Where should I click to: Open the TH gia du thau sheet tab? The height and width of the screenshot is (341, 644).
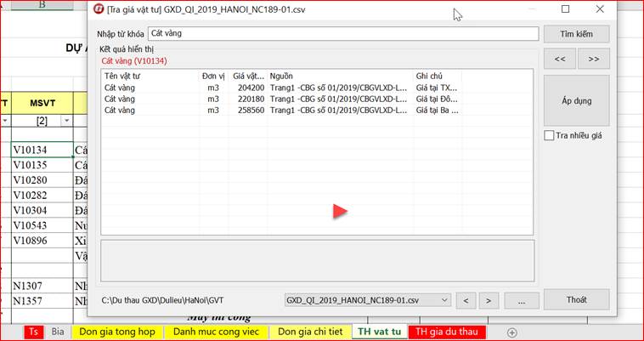click(x=445, y=332)
